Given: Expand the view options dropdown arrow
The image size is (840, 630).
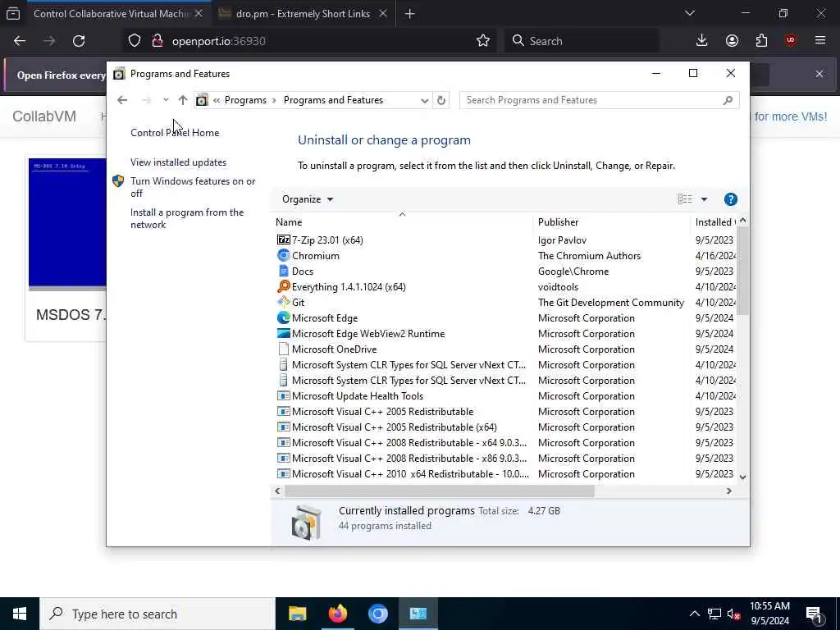Looking at the screenshot, I should [704, 199].
